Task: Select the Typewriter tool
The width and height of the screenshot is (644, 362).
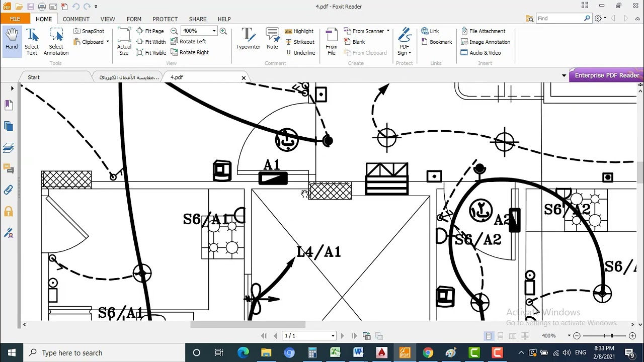Action: point(248,39)
